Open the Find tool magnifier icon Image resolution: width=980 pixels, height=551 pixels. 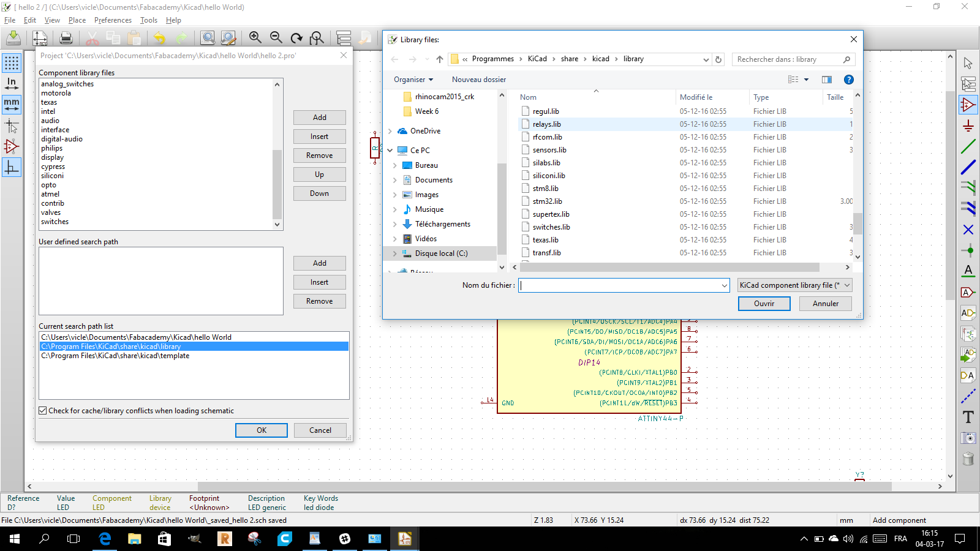(208, 38)
